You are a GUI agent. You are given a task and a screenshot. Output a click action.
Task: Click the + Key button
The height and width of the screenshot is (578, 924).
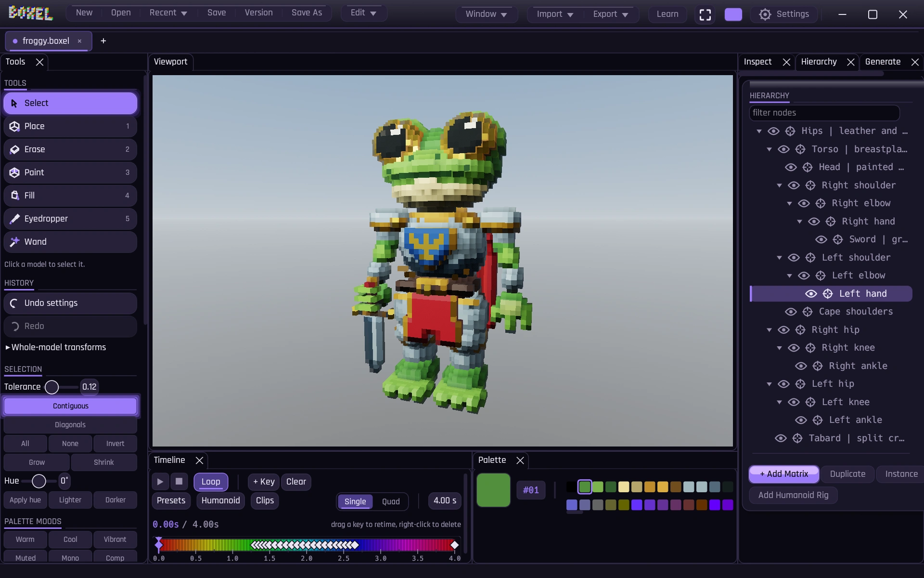264,482
